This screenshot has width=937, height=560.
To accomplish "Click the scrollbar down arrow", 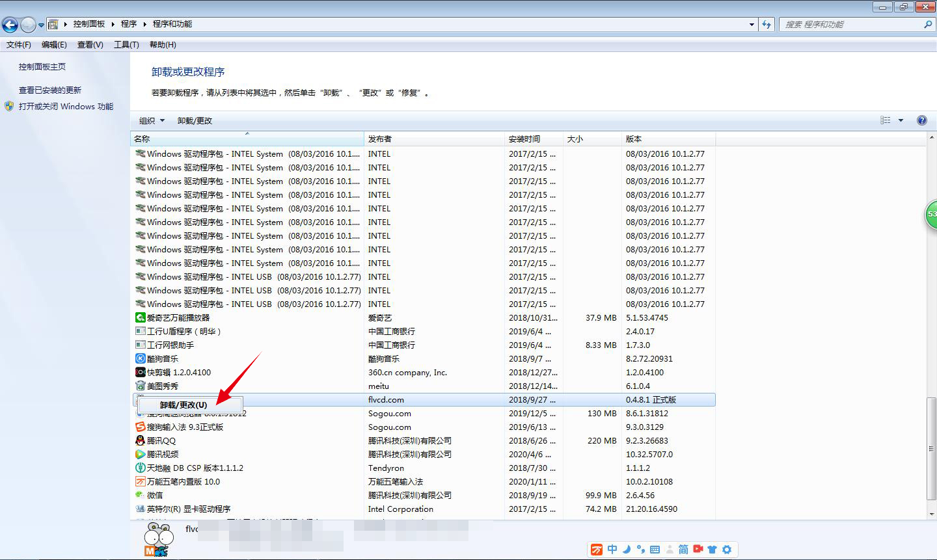I will click(x=931, y=513).
